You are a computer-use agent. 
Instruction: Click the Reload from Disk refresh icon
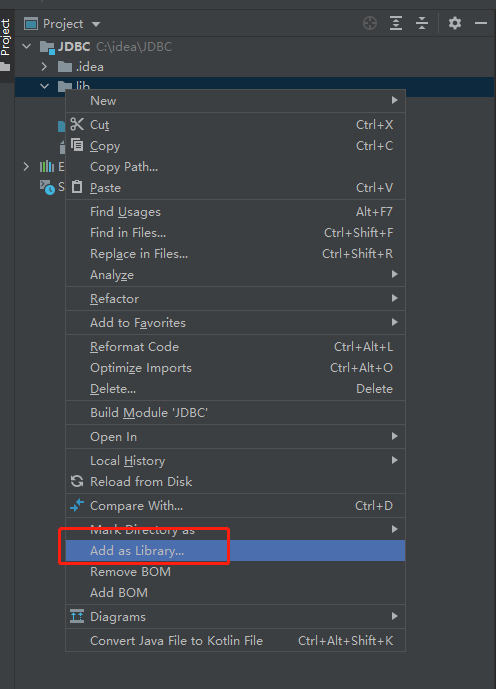pos(77,482)
